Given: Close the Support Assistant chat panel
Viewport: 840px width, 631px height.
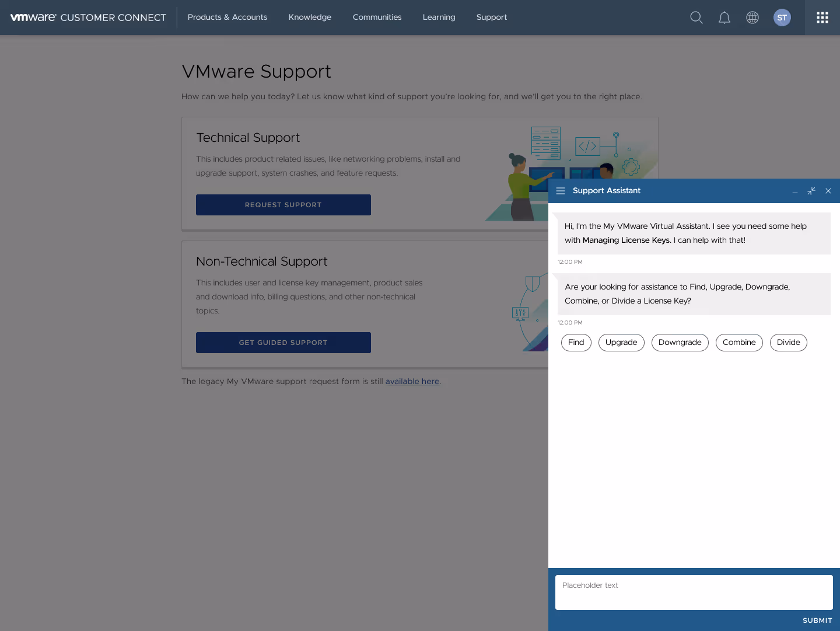Looking at the screenshot, I should 828,191.
